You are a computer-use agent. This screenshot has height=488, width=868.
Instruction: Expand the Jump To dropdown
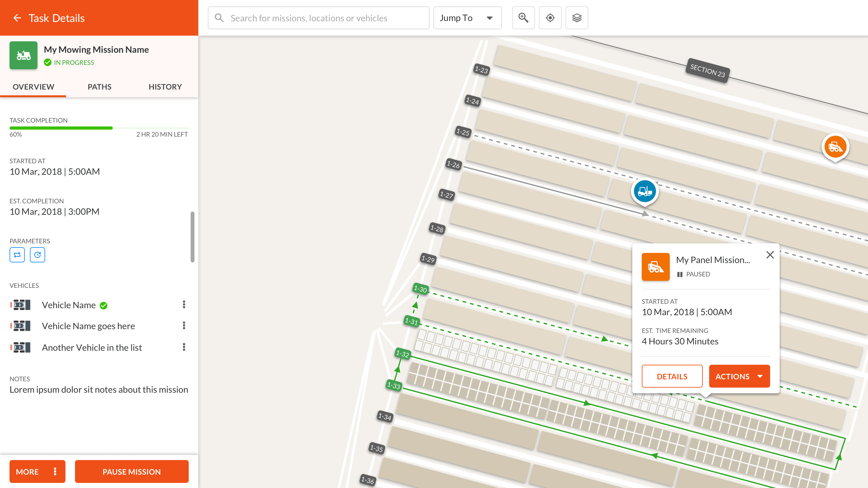click(x=467, y=18)
